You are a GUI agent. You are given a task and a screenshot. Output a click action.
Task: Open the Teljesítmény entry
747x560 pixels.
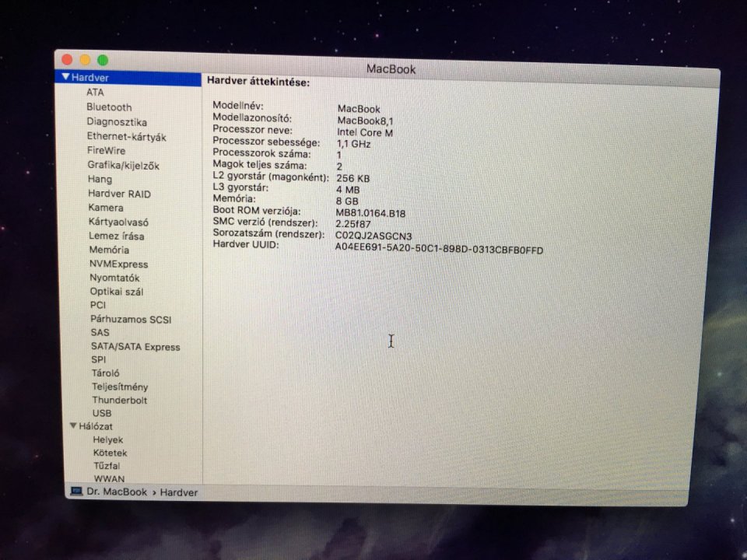[120, 387]
